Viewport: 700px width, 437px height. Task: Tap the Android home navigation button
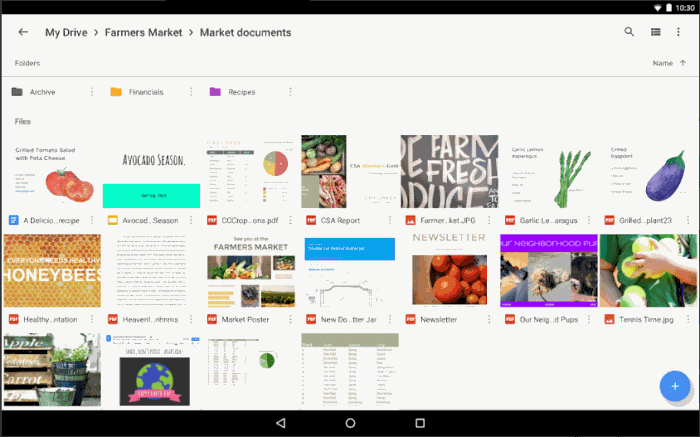350,423
